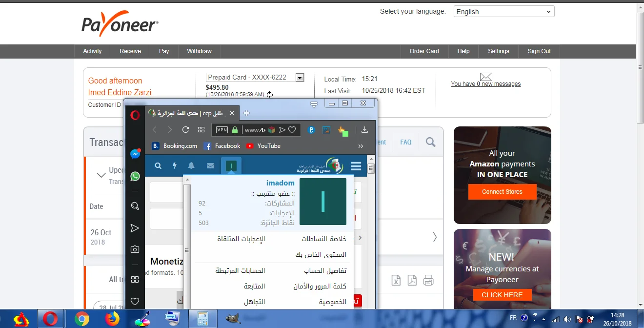Open the Opera downloads icon
Image resolution: width=644 pixels, height=328 pixels.
point(364,130)
